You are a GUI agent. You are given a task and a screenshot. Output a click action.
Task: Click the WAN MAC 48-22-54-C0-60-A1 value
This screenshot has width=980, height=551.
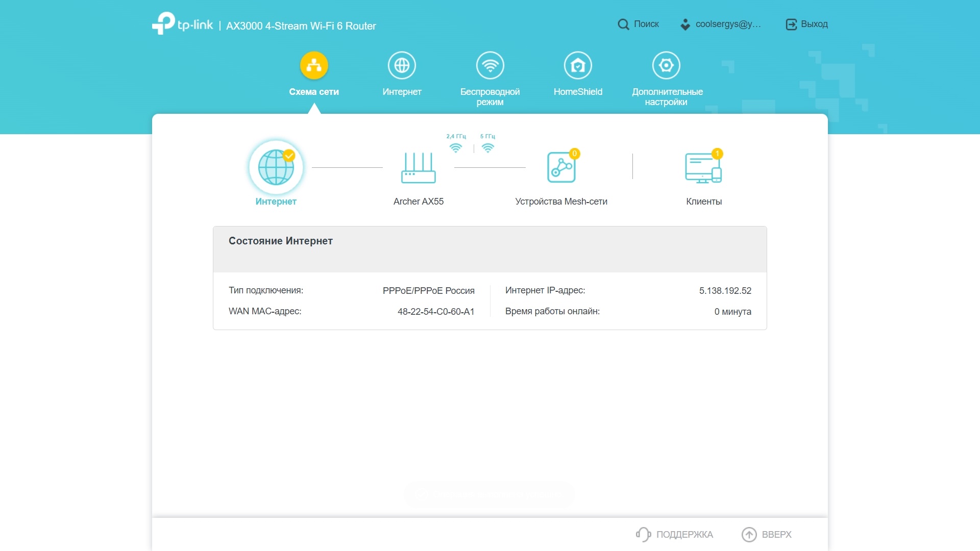click(x=436, y=312)
